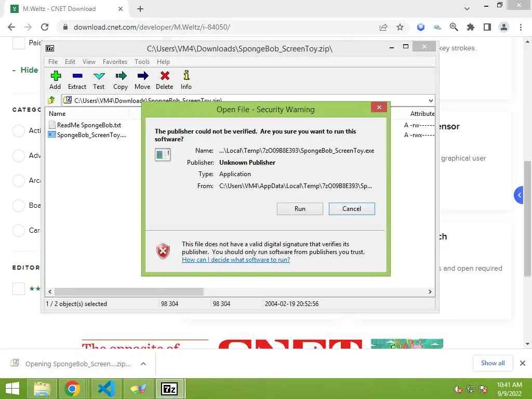Image resolution: width=532 pixels, height=399 pixels.
Task: Open the Tools menu in 7-Zip
Action: coord(142,62)
